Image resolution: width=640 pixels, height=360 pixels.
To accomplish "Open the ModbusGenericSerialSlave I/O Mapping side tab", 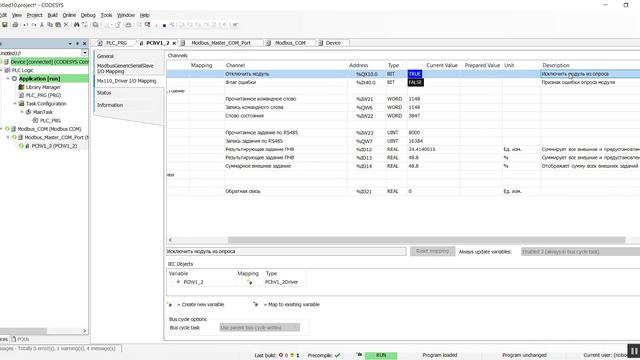I will [125, 68].
